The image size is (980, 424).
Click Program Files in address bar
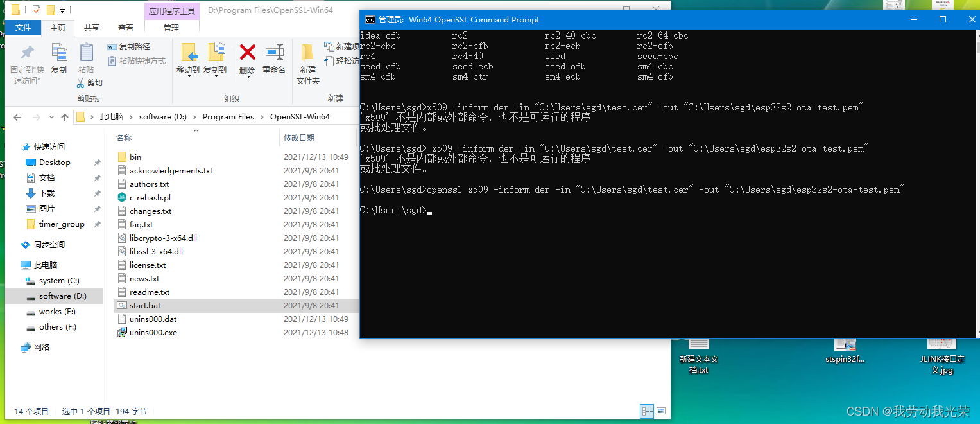point(228,117)
